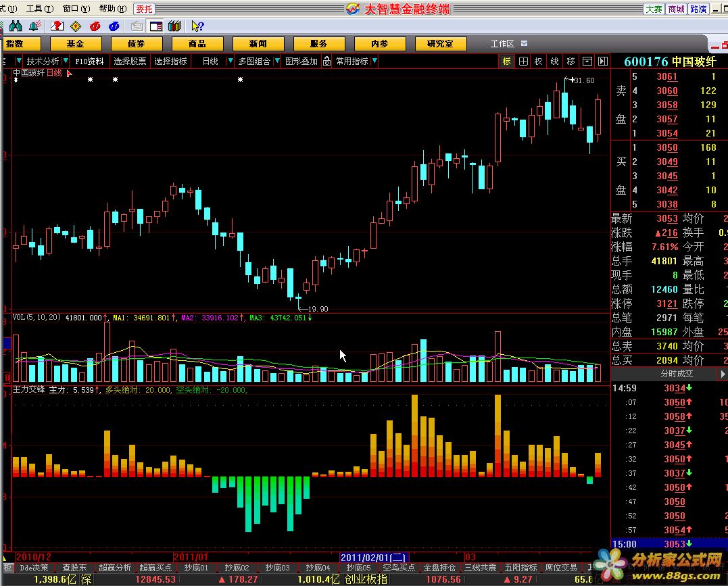This screenshot has width=728, height=586.
Task: Select the 基金 yellow tab
Action: (x=76, y=44)
